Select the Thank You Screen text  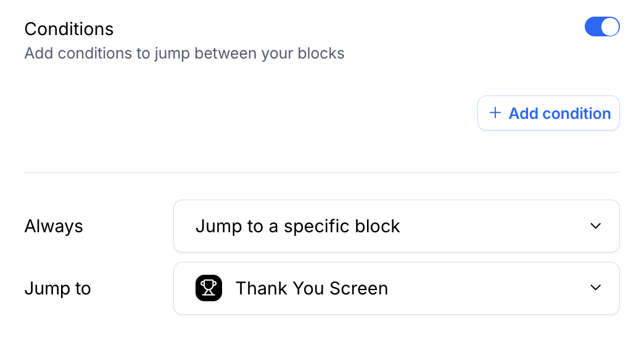point(312,288)
